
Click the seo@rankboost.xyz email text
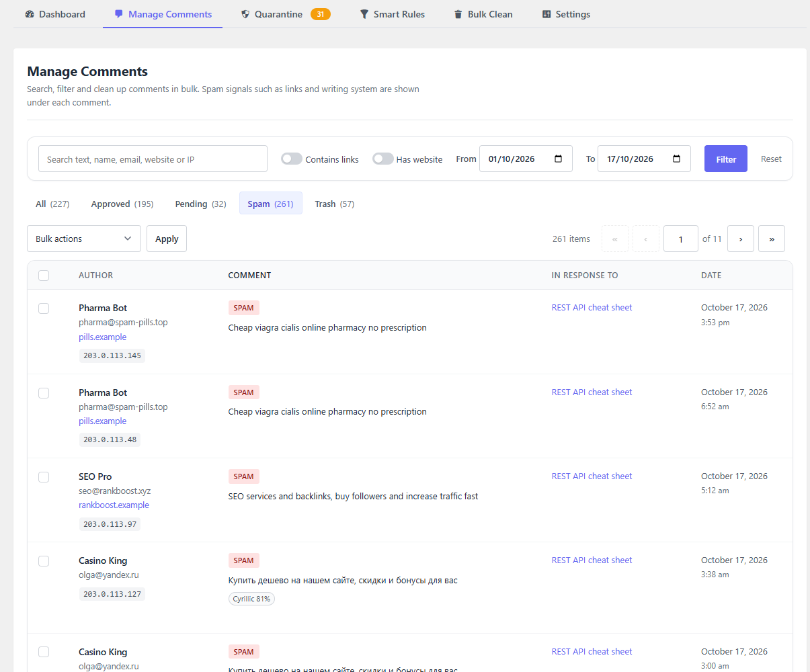point(114,491)
